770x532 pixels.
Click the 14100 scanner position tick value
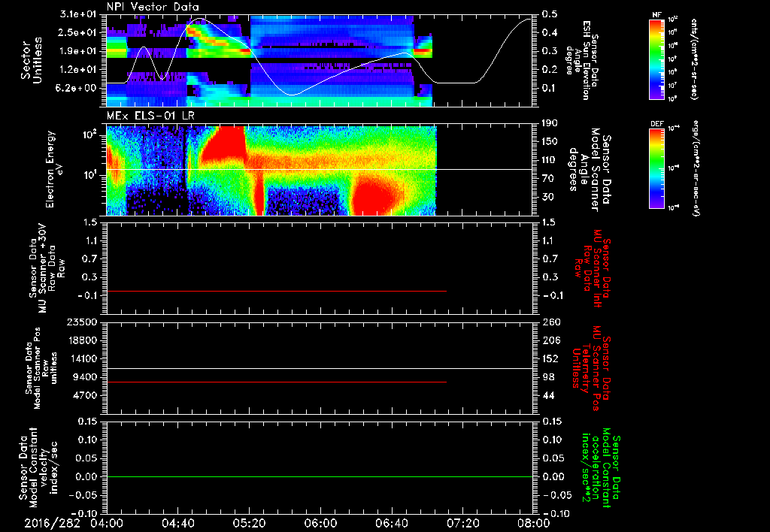point(83,358)
